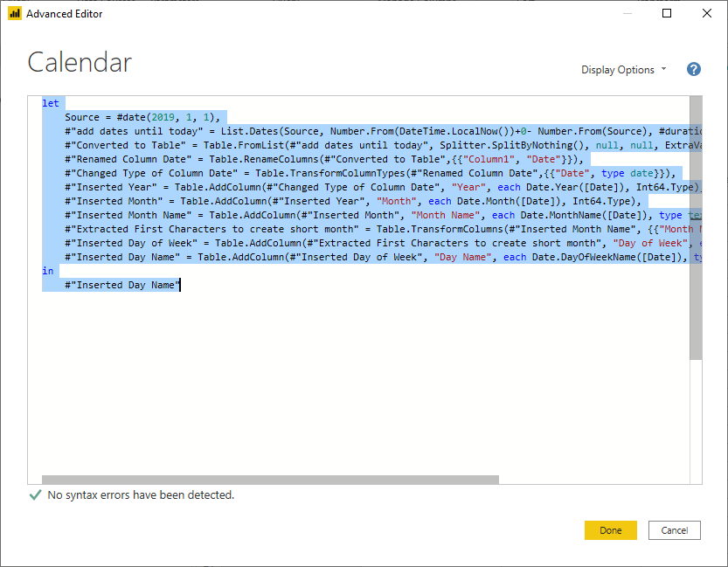
Task: Click the empty area of the code editor
Action: point(357,385)
